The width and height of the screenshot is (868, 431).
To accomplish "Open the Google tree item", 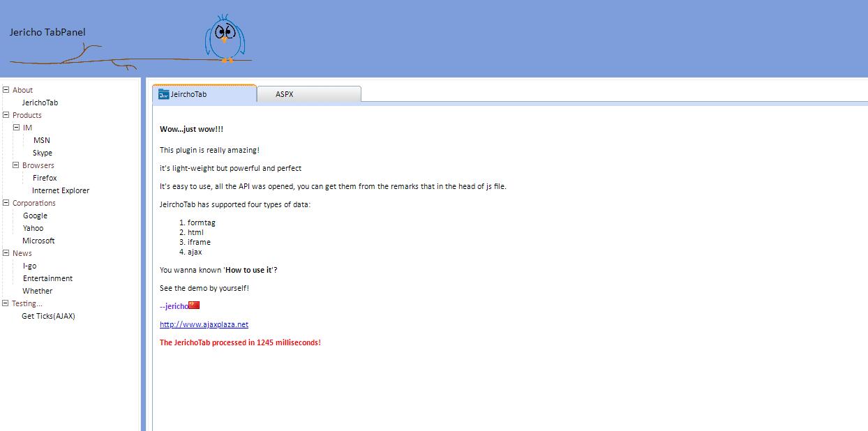I will tap(35, 215).
